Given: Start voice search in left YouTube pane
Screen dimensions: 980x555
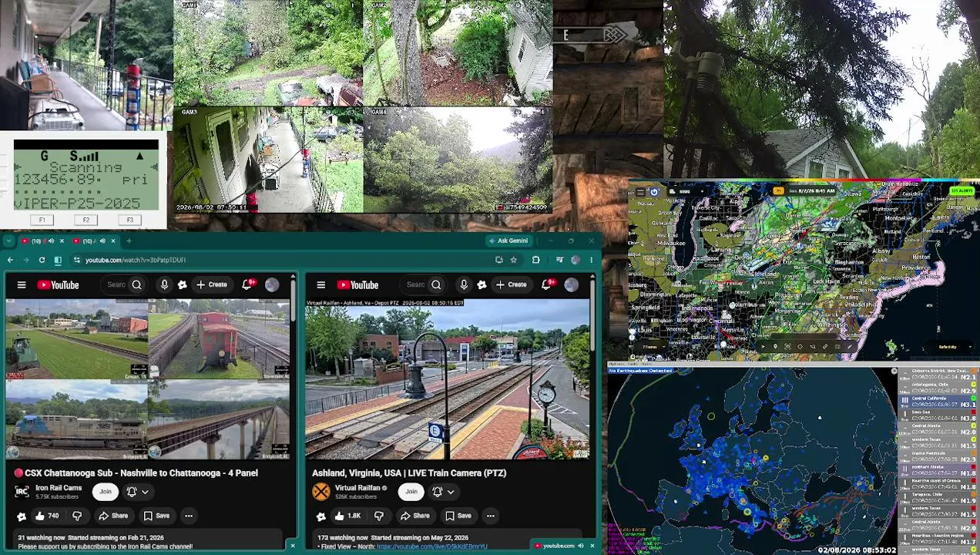Looking at the screenshot, I should pos(164,285).
